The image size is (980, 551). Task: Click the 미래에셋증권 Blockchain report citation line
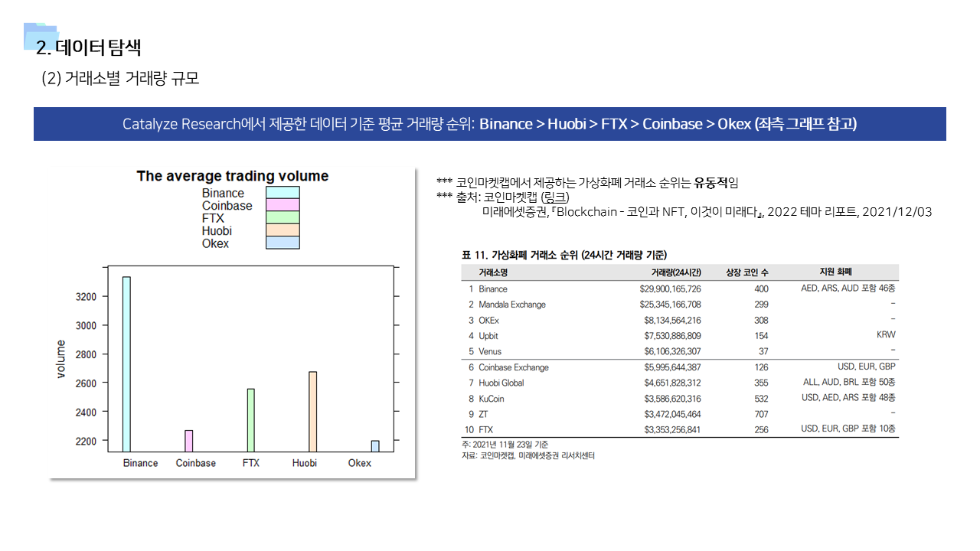coord(707,212)
